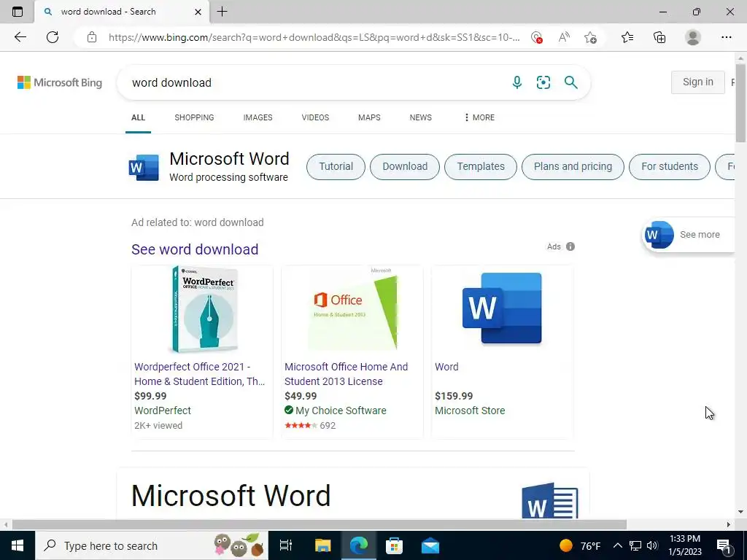Click the horizontal scrollbar thumb

pyautogui.click(x=320, y=524)
